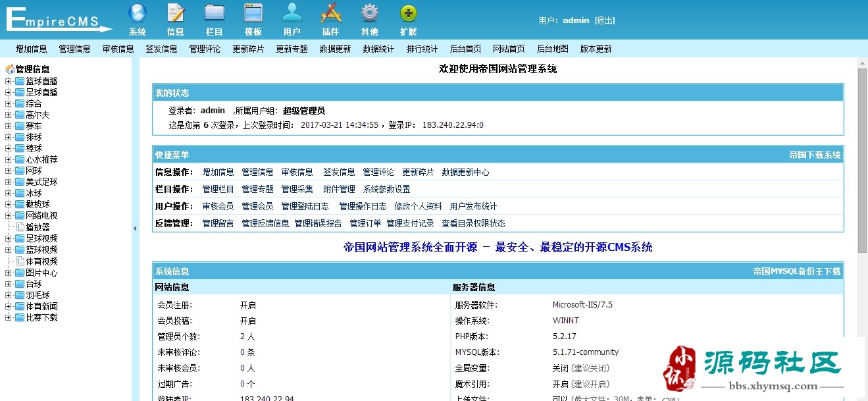Click the folder icon beside 网球
This screenshot has height=401, width=868.
[x=20, y=171]
